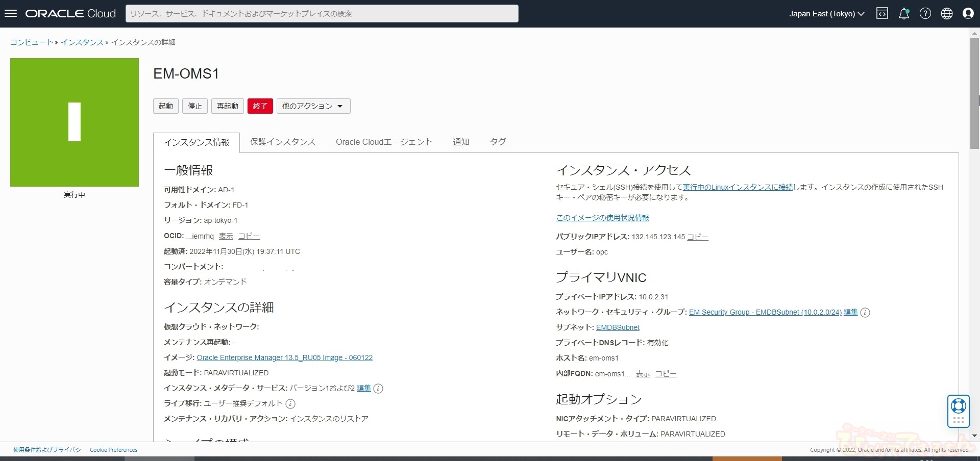
Task: Click the red 終了 button
Action: pyautogui.click(x=260, y=106)
